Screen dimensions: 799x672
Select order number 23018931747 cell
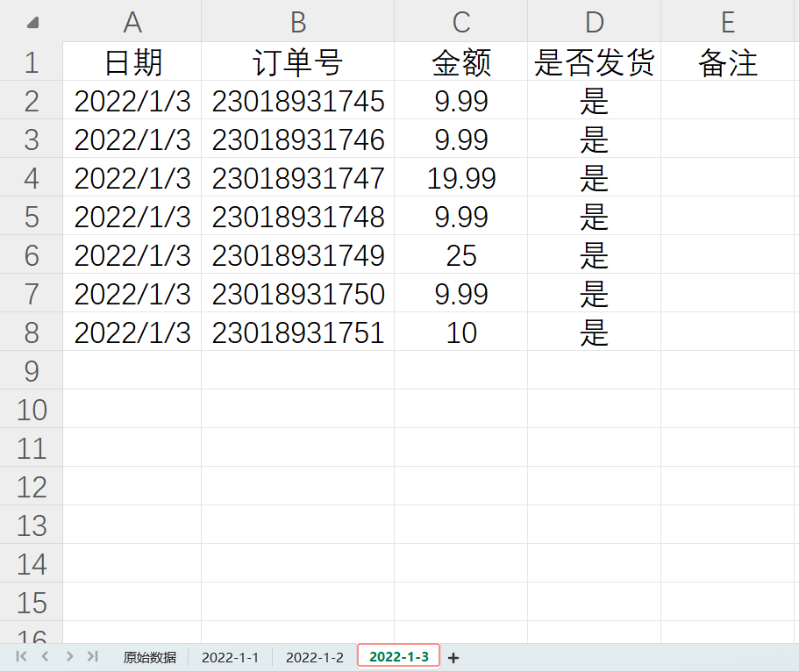(298, 177)
